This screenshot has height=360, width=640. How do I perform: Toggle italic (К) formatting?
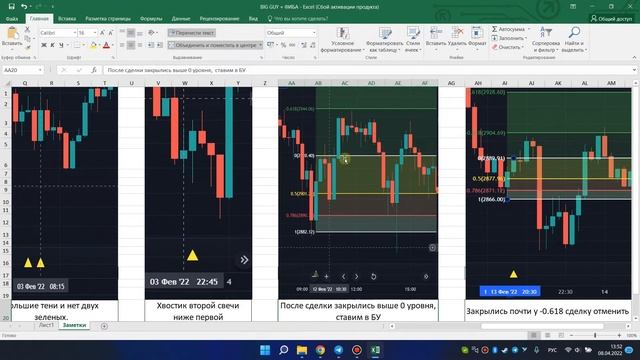point(52,45)
